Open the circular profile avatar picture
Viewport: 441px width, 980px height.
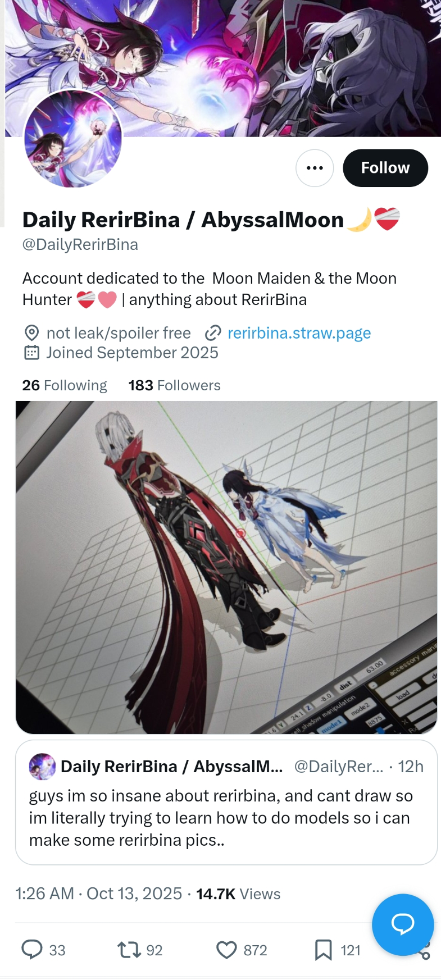pos(73,139)
